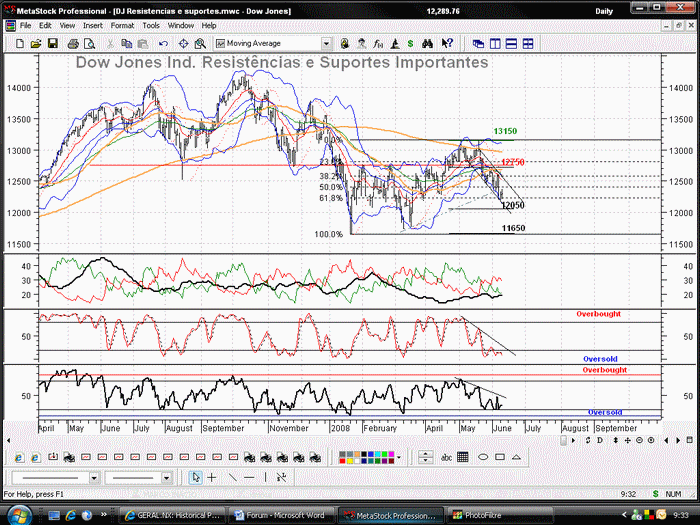
Task: Open the Format menu
Action: click(x=122, y=25)
